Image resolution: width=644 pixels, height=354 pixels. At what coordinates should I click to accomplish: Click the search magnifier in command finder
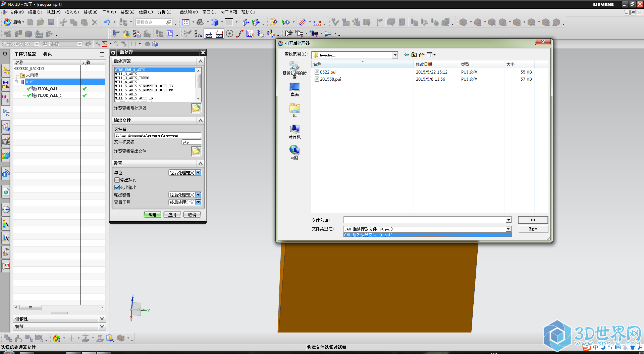(x=169, y=22)
